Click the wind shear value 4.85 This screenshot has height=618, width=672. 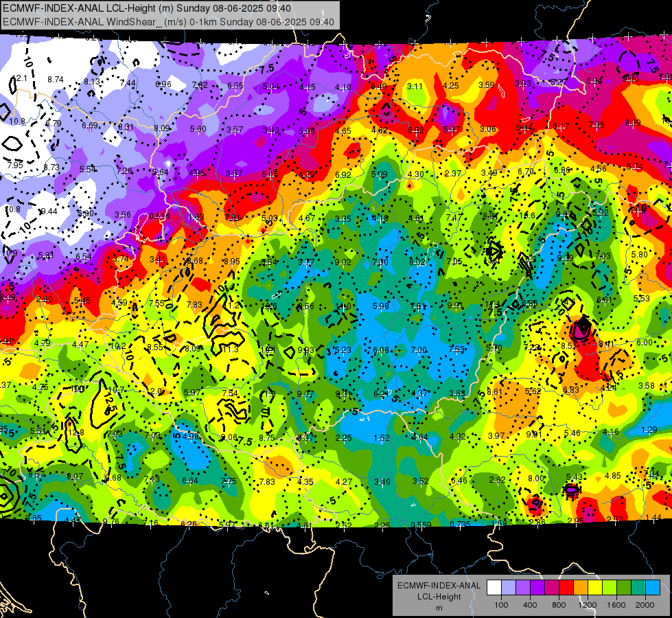tap(612, 475)
